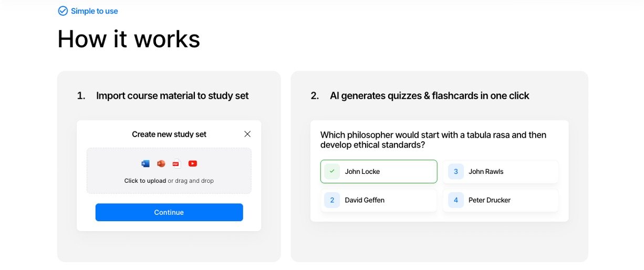Click the number 4 answer badge

(456, 200)
